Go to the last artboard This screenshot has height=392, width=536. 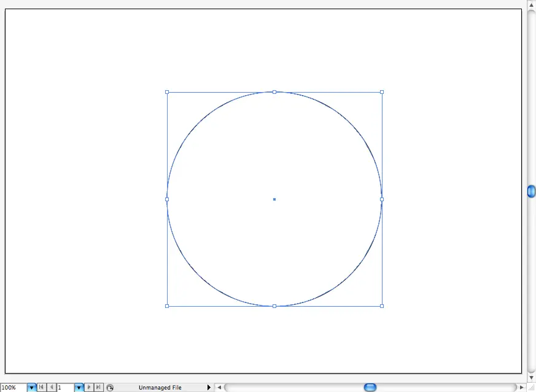click(x=98, y=387)
